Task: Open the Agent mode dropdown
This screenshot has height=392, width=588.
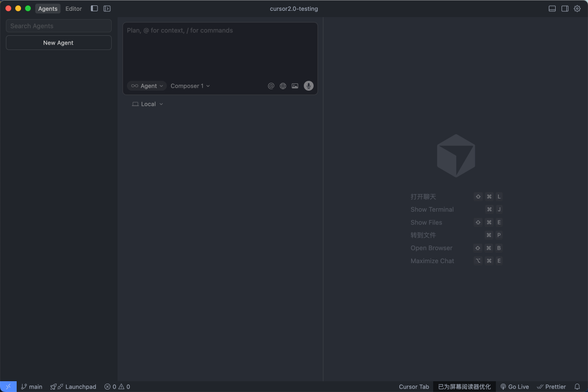Action: click(x=147, y=86)
